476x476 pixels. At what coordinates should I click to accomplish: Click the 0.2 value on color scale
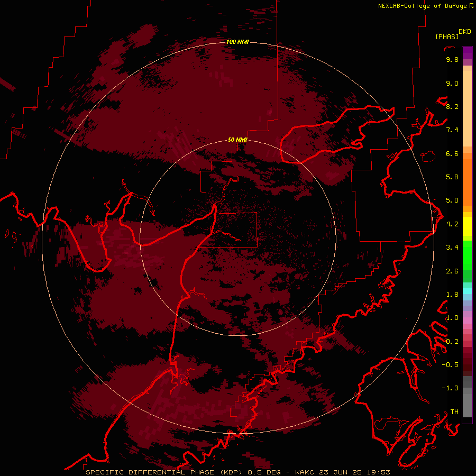coord(452,342)
